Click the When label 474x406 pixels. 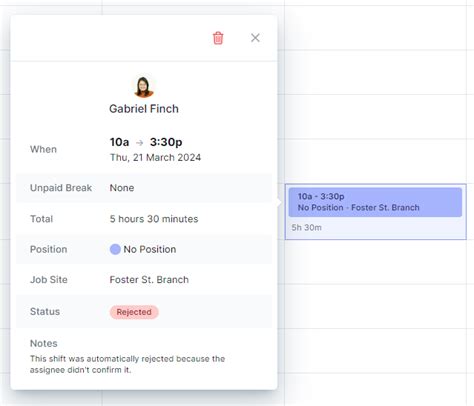43,149
